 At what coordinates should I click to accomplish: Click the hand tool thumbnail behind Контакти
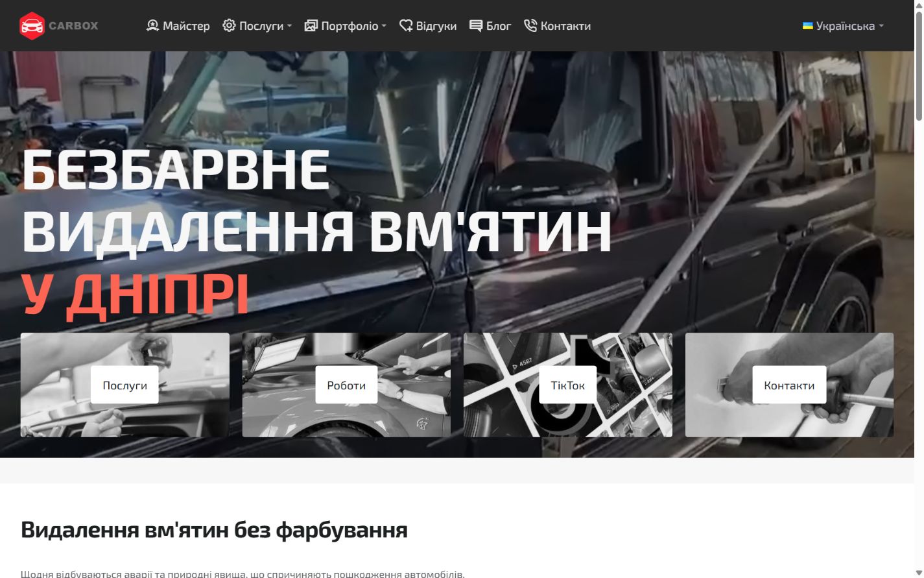tap(789, 385)
